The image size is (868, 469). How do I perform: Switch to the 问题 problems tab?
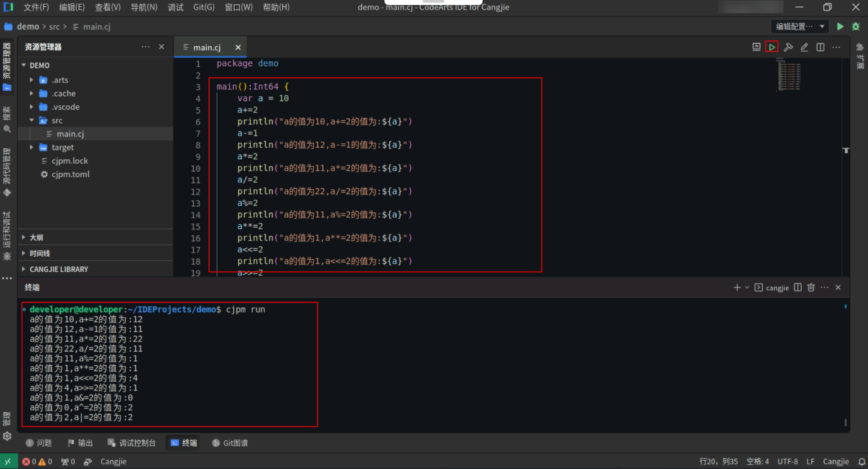point(39,443)
